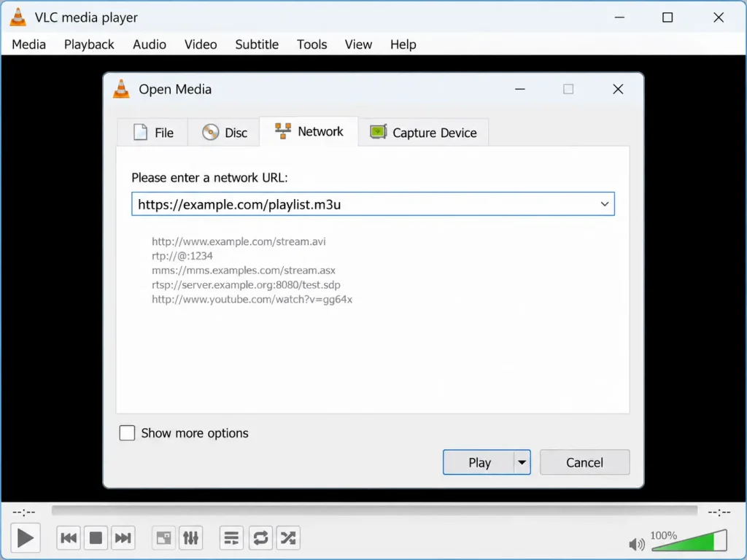Open the Subtitle menu
The width and height of the screenshot is (747, 560).
257,44
